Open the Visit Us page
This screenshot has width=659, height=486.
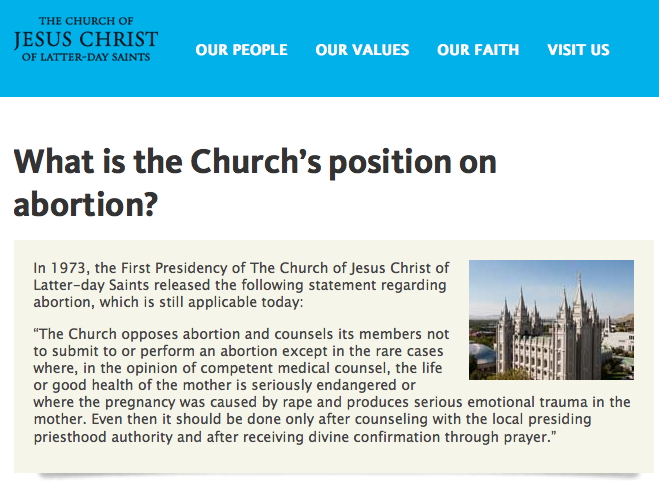578,50
